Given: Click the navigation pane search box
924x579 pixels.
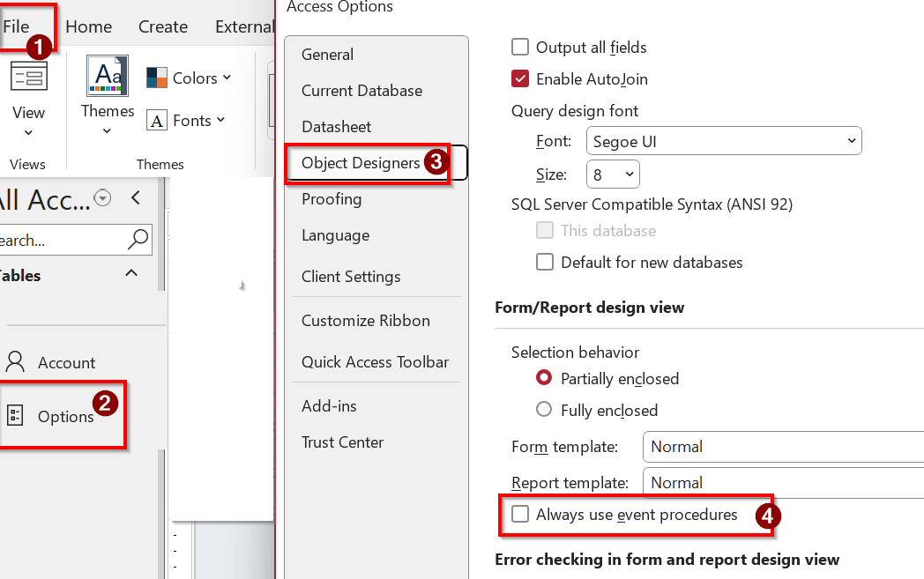Looking at the screenshot, I should click(x=74, y=240).
